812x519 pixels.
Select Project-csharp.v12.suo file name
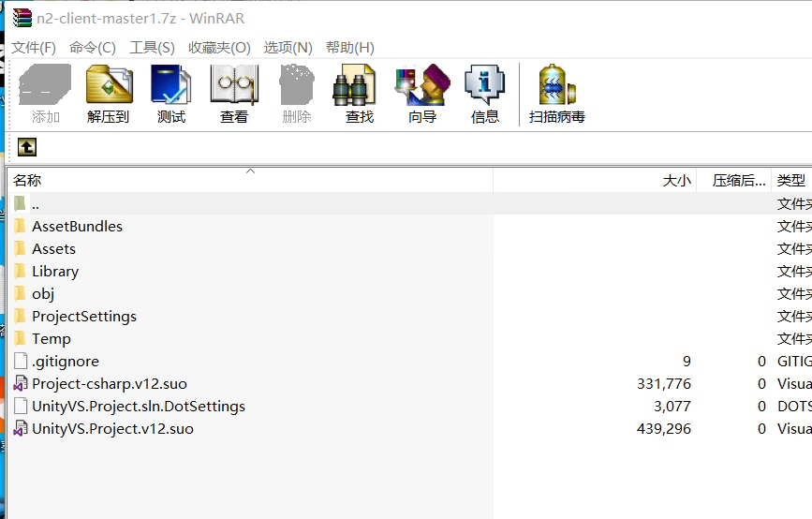coord(110,384)
